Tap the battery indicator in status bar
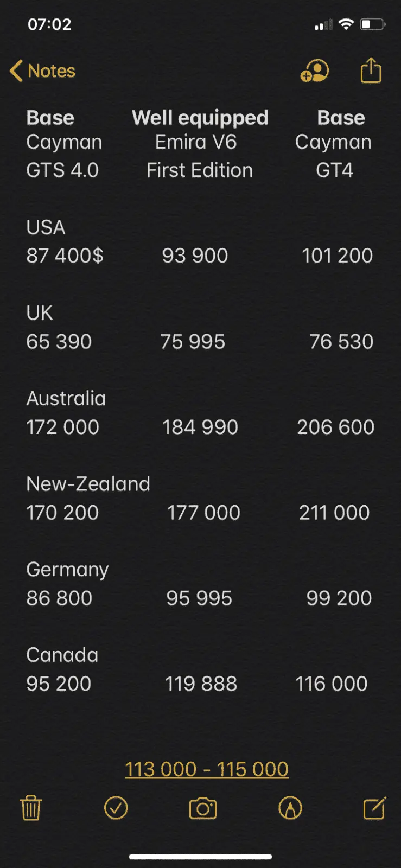The width and height of the screenshot is (401, 868). pos(372,24)
